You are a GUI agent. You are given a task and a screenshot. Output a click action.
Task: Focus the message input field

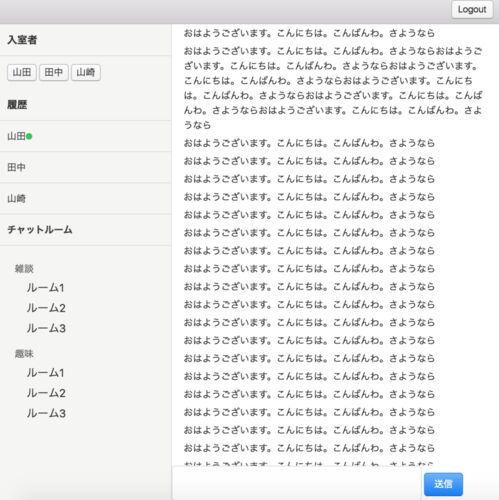tap(298, 484)
